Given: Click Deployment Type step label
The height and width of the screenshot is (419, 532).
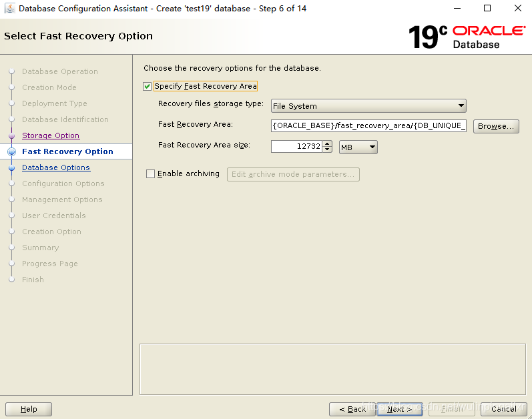Looking at the screenshot, I should pos(55,103).
